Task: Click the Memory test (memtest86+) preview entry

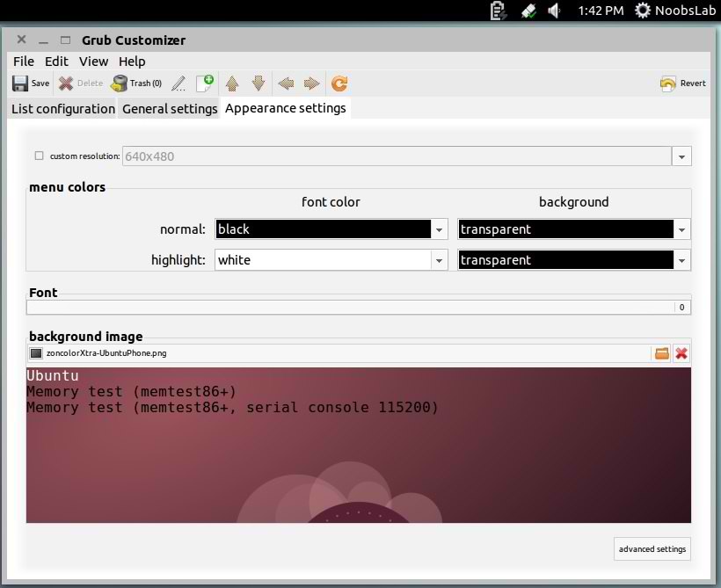Action: coord(131,392)
